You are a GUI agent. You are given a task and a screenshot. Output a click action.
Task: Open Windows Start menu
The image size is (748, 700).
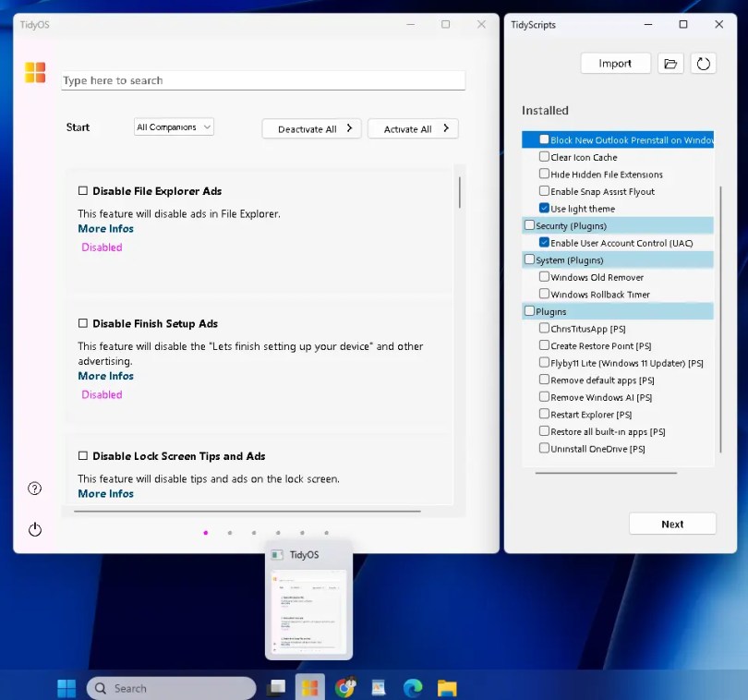pos(66,688)
